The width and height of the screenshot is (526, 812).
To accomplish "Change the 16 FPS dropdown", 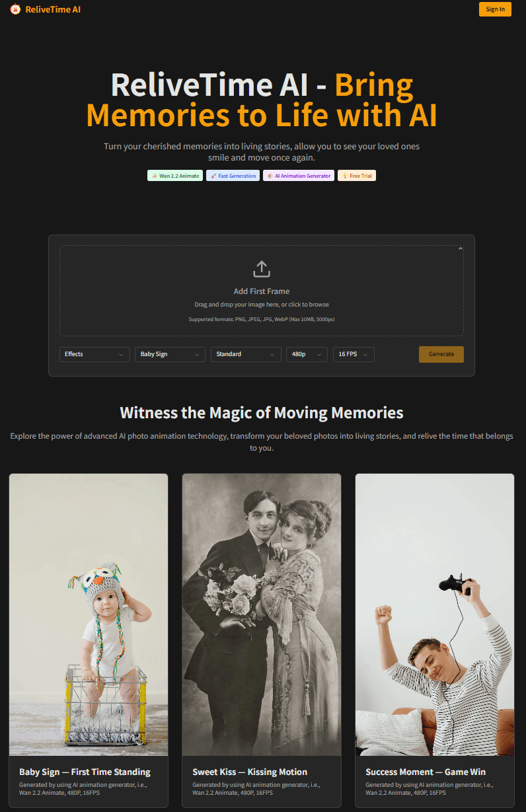I will click(x=354, y=354).
